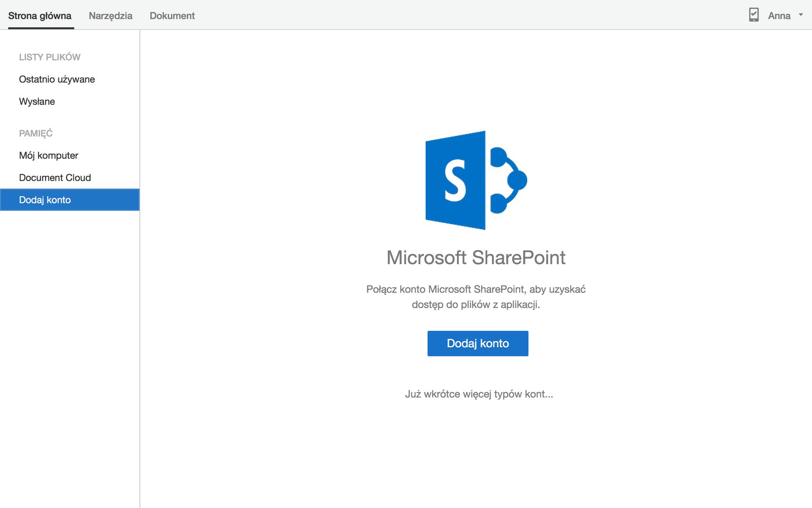The width and height of the screenshot is (812, 508).
Task: Select Ostatnio używane file list
Action: click(70, 79)
